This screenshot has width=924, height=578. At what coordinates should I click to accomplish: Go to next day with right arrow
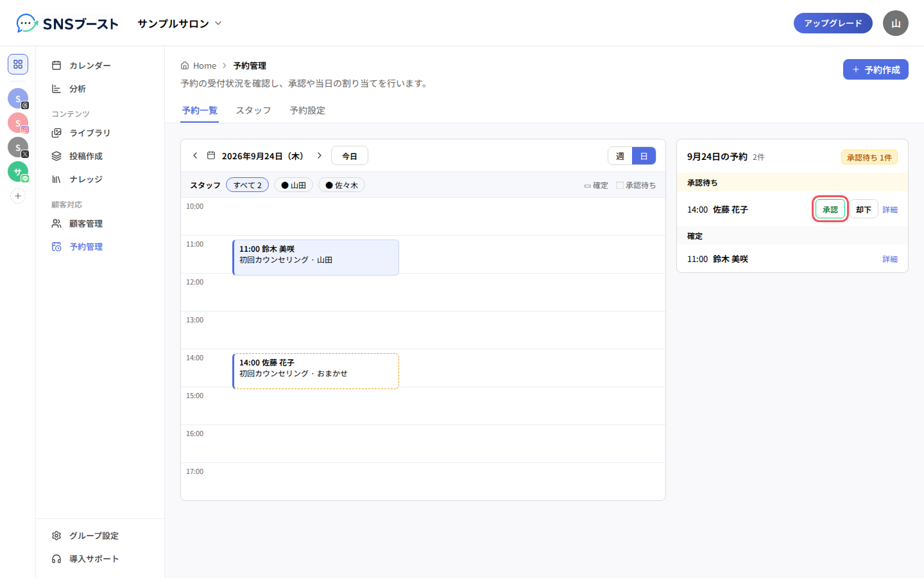point(319,155)
